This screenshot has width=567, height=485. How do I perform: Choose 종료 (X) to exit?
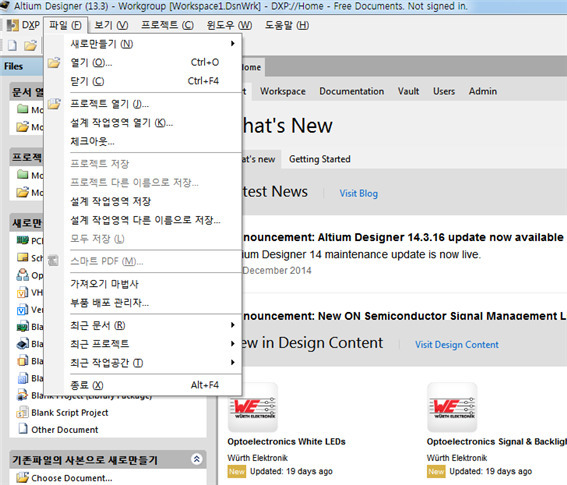(x=144, y=385)
